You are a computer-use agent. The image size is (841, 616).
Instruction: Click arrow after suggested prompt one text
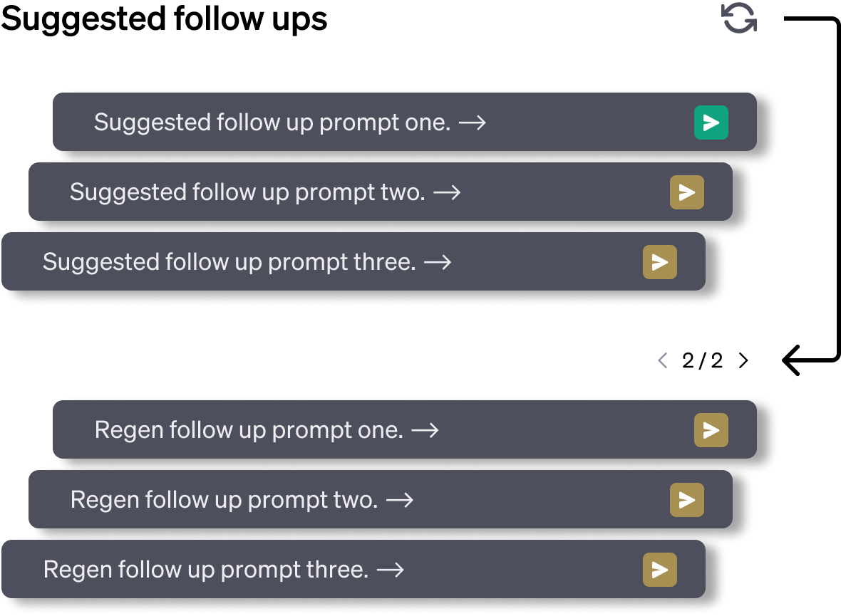tap(472, 123)
